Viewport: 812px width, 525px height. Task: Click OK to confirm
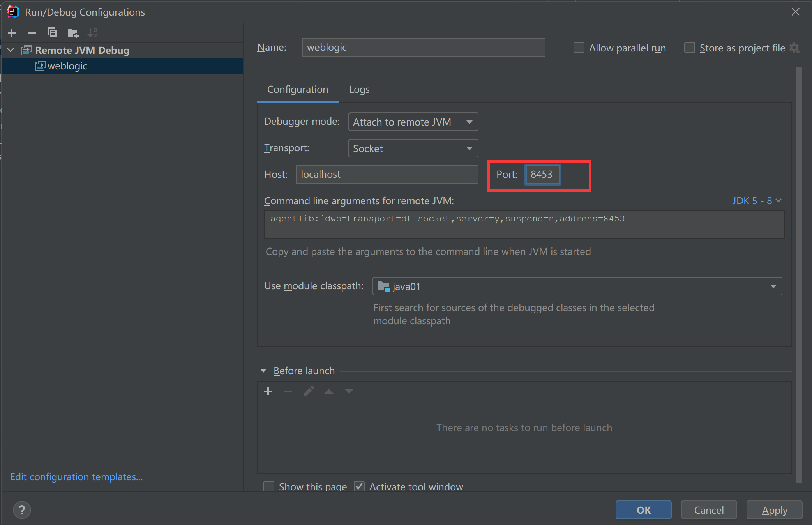pyautogui.click(x=643, y=510)
